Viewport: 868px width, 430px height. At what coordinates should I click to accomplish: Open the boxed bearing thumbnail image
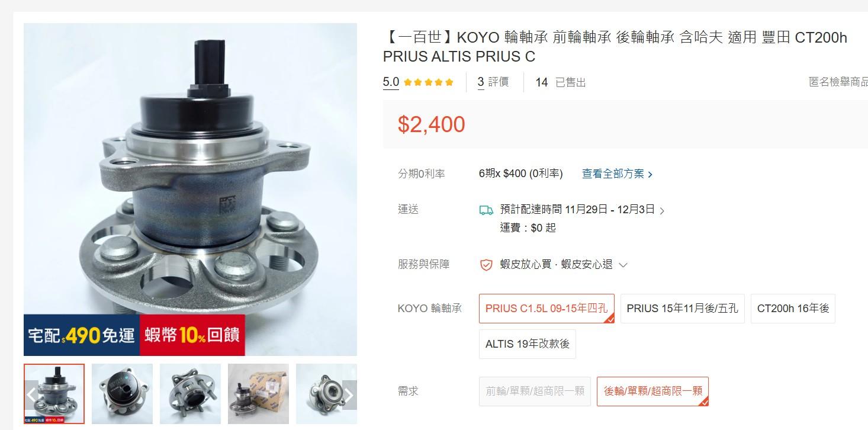point(258,394)
